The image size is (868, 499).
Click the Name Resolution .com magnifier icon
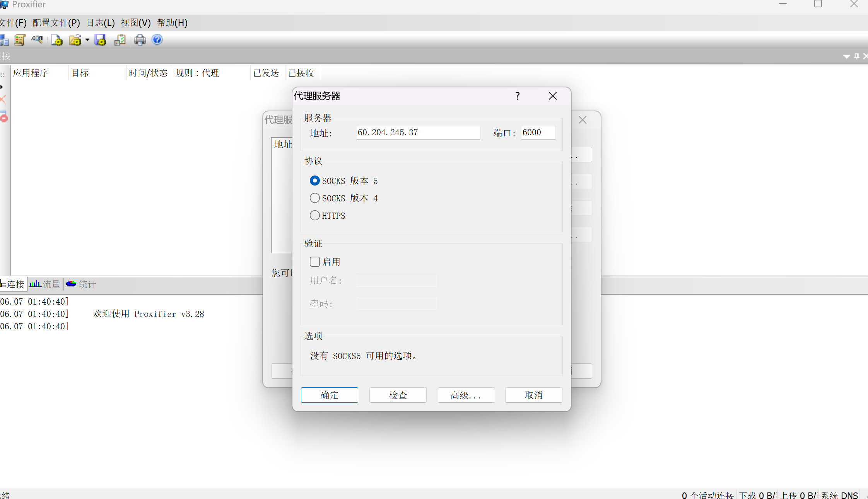pyautogui.click(x=38, y=40)
